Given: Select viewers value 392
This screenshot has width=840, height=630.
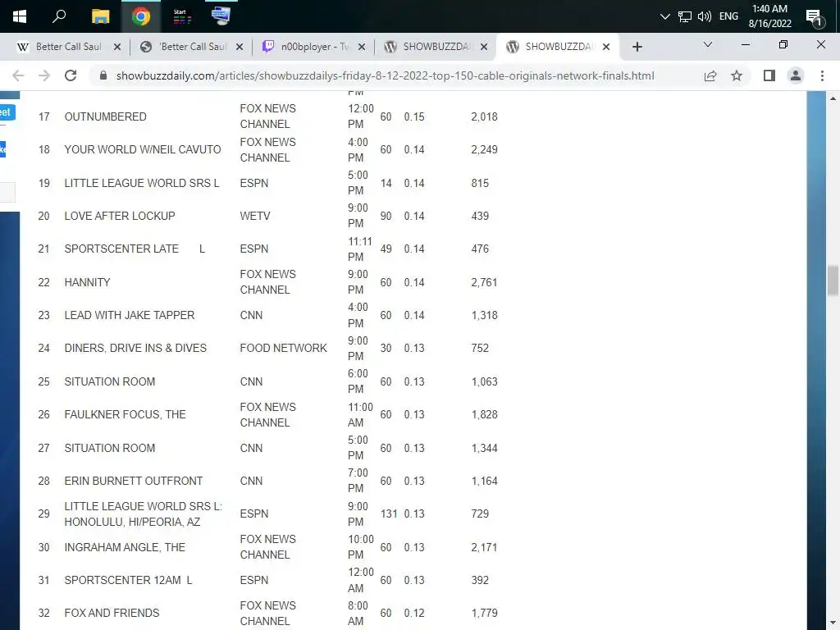Looking at the screenshot, I should [x=480, y=580].
